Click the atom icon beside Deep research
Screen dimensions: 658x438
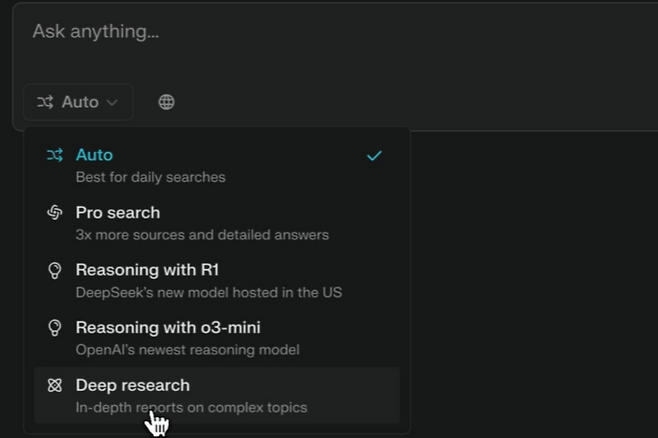55,385
